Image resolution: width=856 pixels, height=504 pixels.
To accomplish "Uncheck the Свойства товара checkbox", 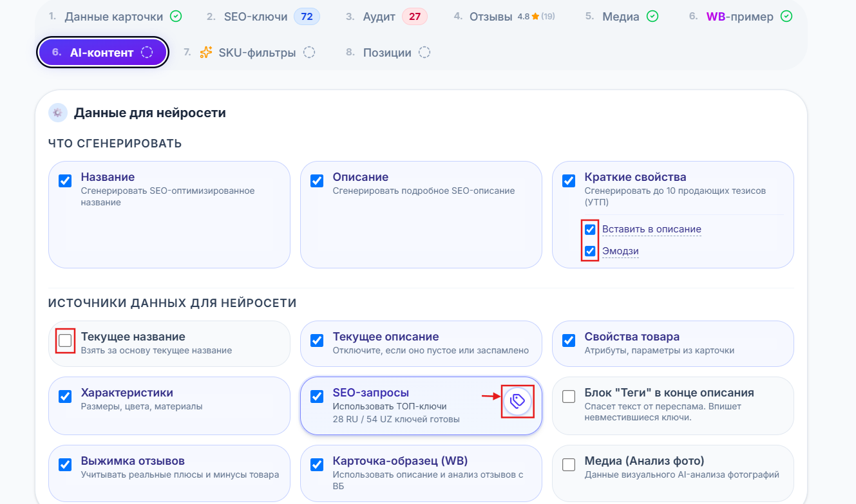I will click(569, 341).
